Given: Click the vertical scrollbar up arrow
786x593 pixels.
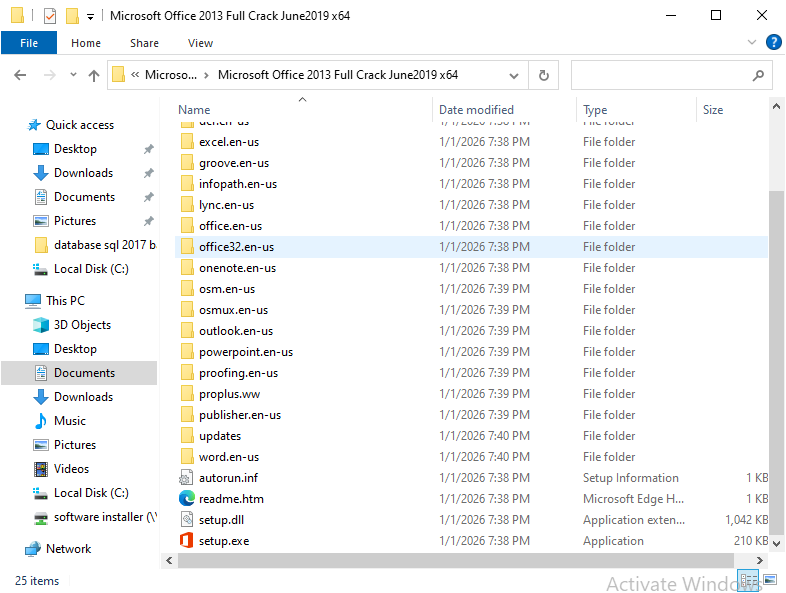Looking at the screenshot, I should [776, 106].
